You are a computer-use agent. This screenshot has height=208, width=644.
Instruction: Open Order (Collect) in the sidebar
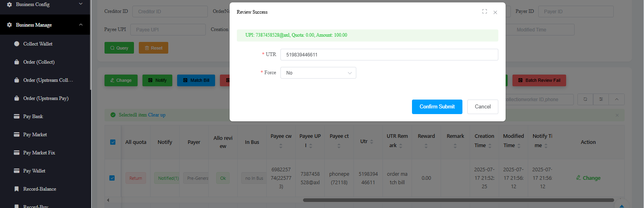coord(39,62)
